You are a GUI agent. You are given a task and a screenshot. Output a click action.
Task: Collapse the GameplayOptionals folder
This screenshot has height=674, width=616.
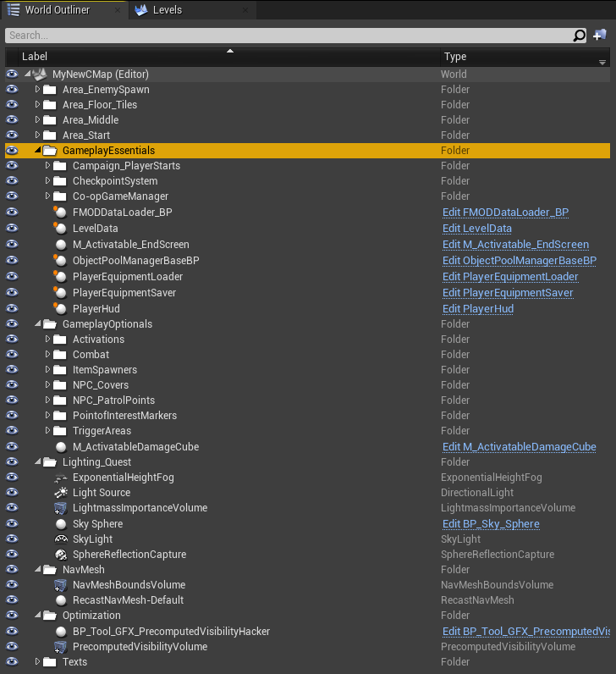point(37,324)
